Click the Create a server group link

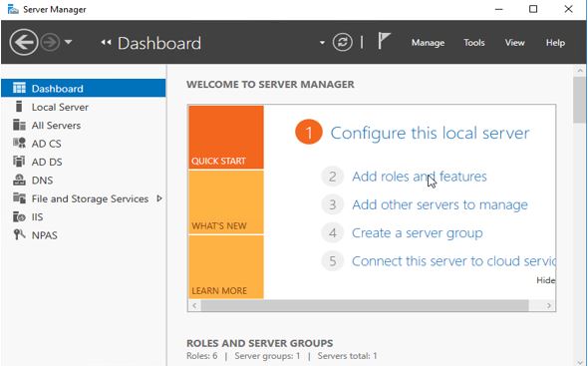417,233
